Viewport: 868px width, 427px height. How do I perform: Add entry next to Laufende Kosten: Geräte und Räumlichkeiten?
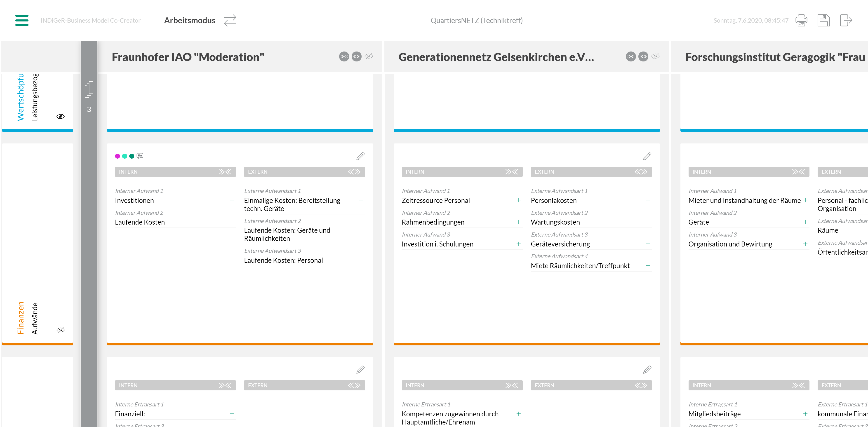coord(361,230)
